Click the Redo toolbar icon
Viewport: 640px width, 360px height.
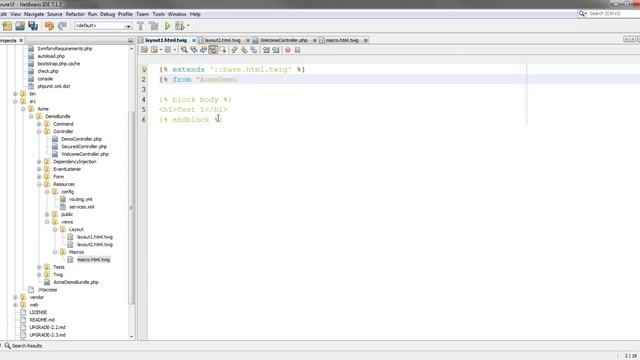tap(62, 26)
